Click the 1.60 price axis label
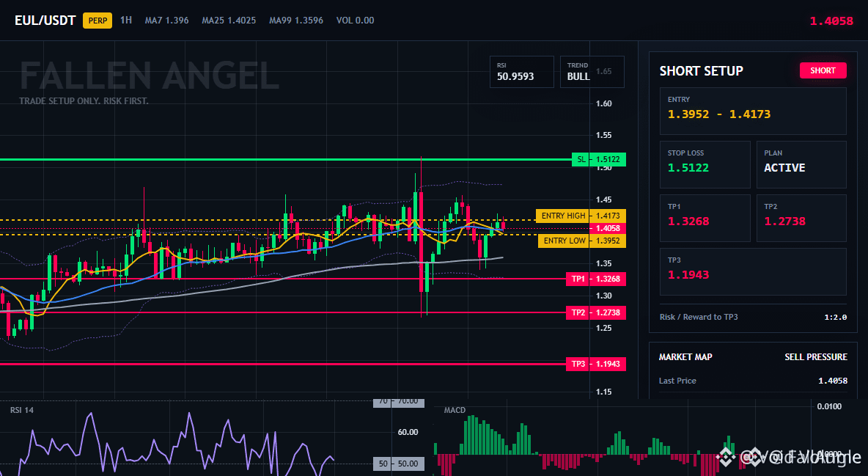Screen dimensions: 868x476 coord(603,103)
